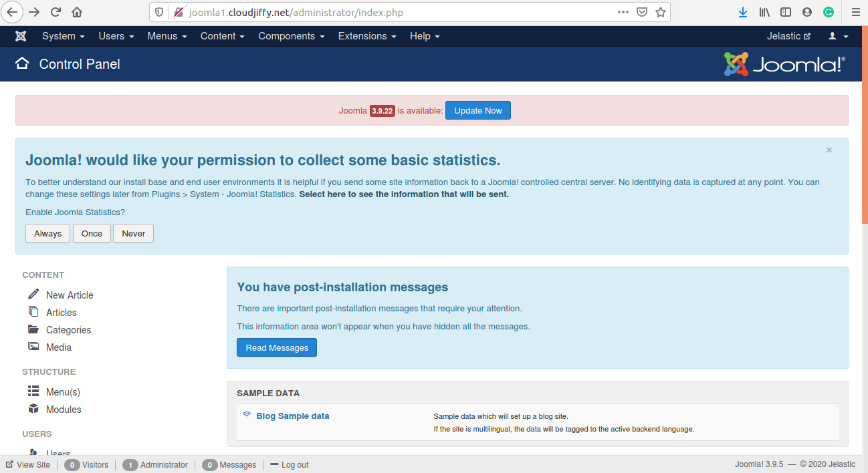Click the Categories folder icon

(x=33, y=329)
